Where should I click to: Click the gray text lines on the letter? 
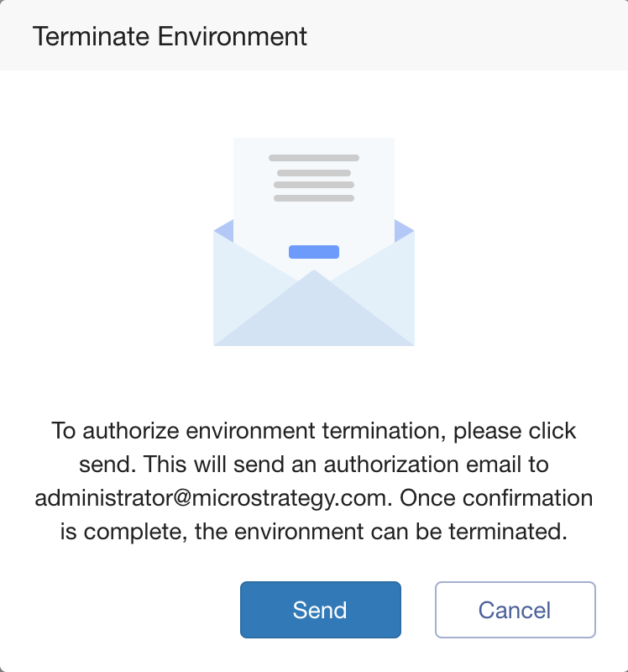pyautogui.click(x=314, y=178)
